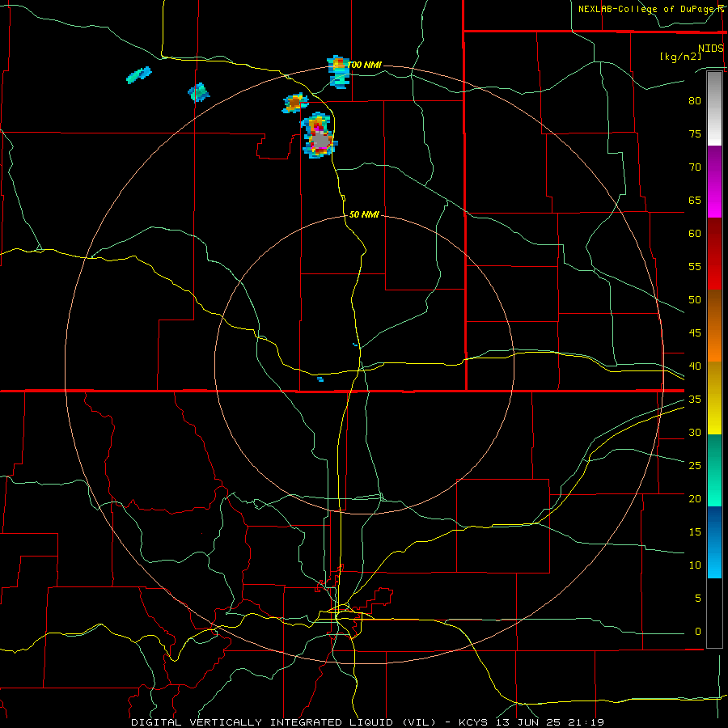This screenshot has height=728, width=728.
Task: Click the "NIDS" label above the legend
Action: [x=711, y=49]
